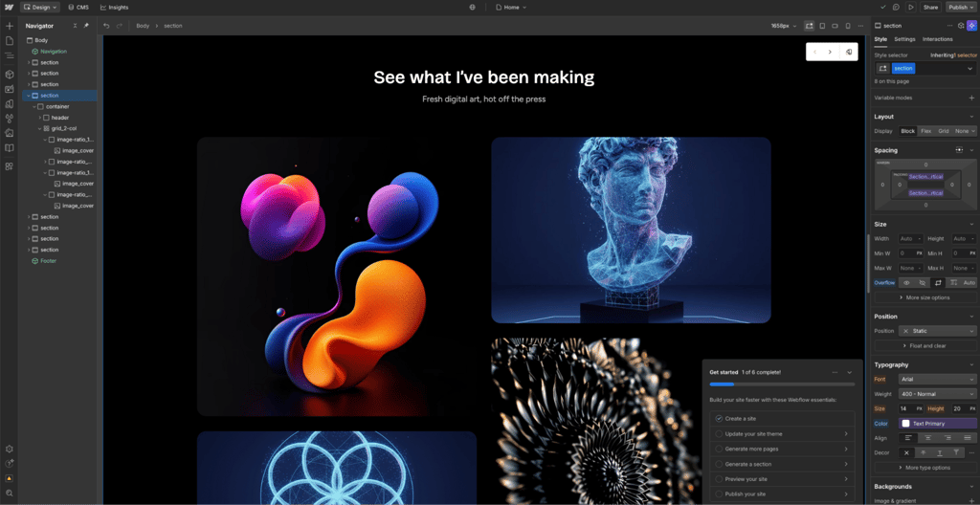Align text center
Screen dimensions: 980x505
pos(927,438)
